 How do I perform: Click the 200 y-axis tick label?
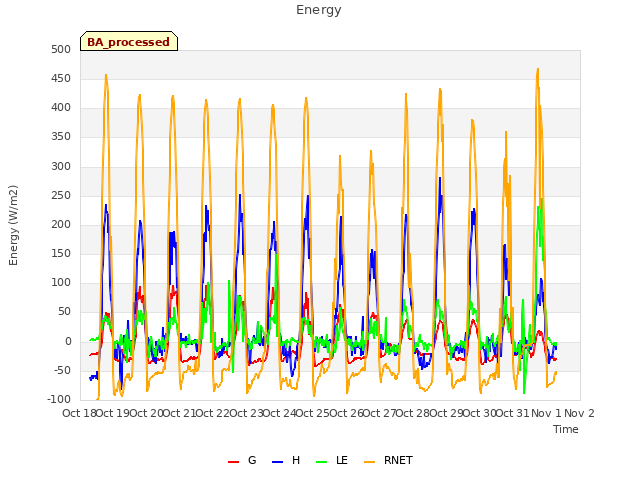tap(61, 224)
